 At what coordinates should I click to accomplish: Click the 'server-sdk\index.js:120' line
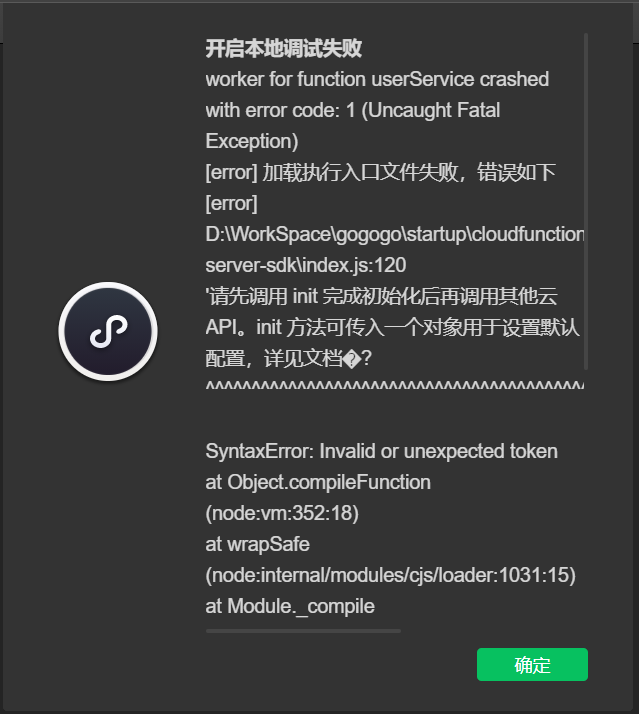305,265
